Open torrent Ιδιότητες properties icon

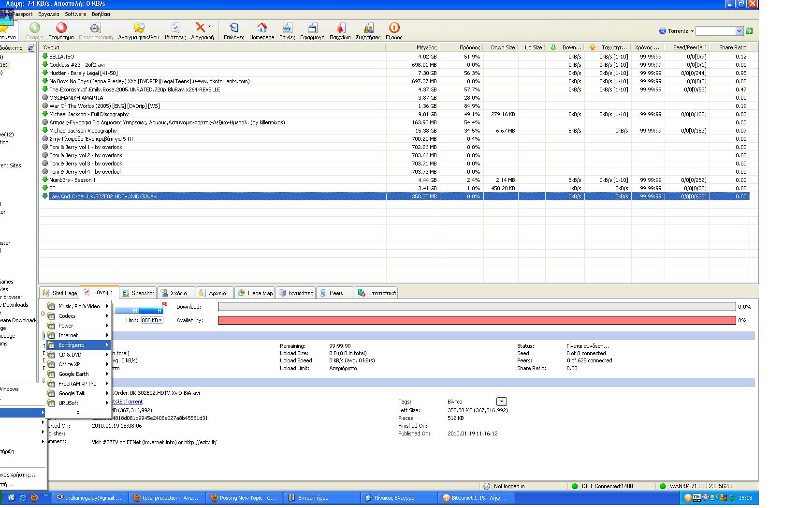(175, 28)
